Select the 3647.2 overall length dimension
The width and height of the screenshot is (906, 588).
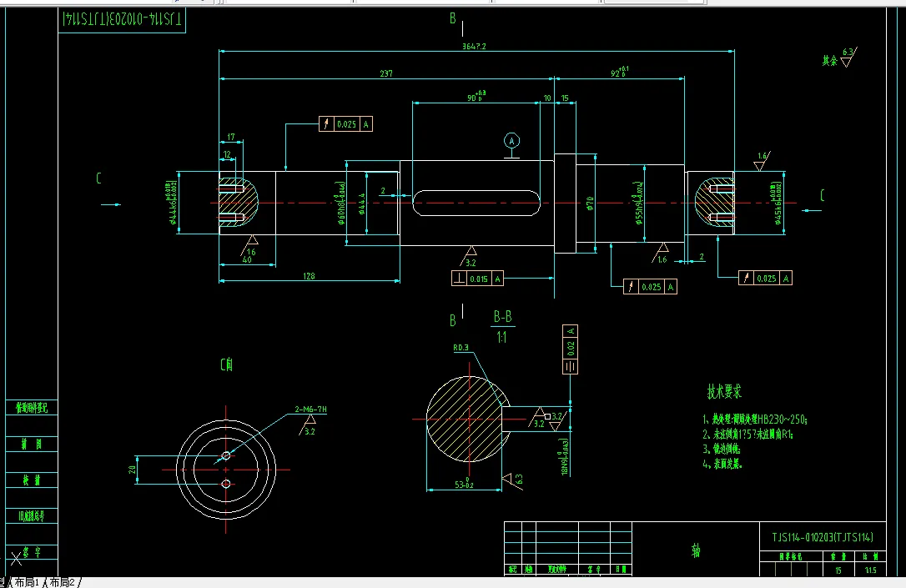tap(474, 46)
